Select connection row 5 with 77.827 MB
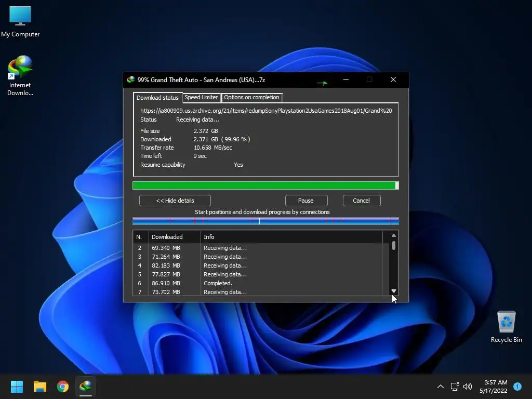The height and width of the screenshot is (399, 532). coord(261,274)
